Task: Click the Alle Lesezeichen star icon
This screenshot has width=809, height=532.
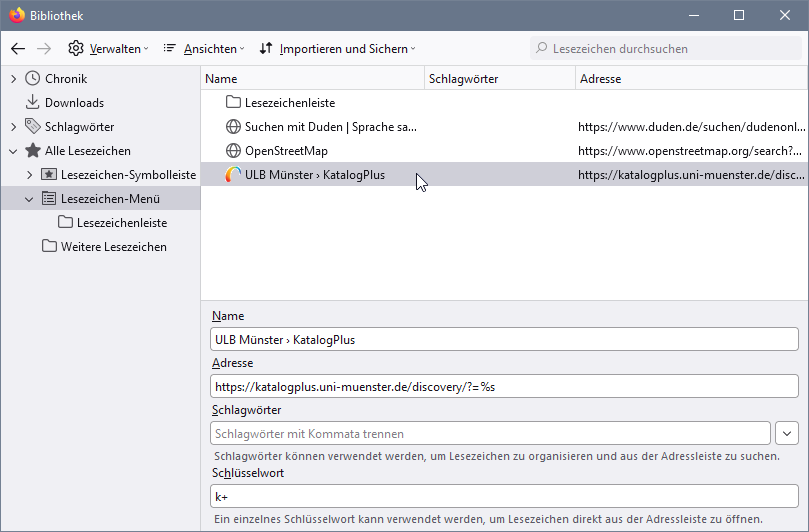Action: 33,150
